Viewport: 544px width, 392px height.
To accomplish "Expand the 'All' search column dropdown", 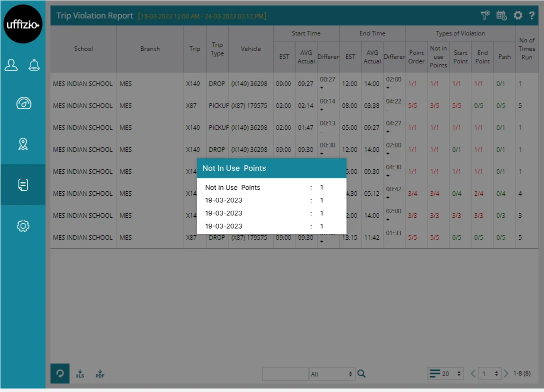I will [x=331, y=374].
